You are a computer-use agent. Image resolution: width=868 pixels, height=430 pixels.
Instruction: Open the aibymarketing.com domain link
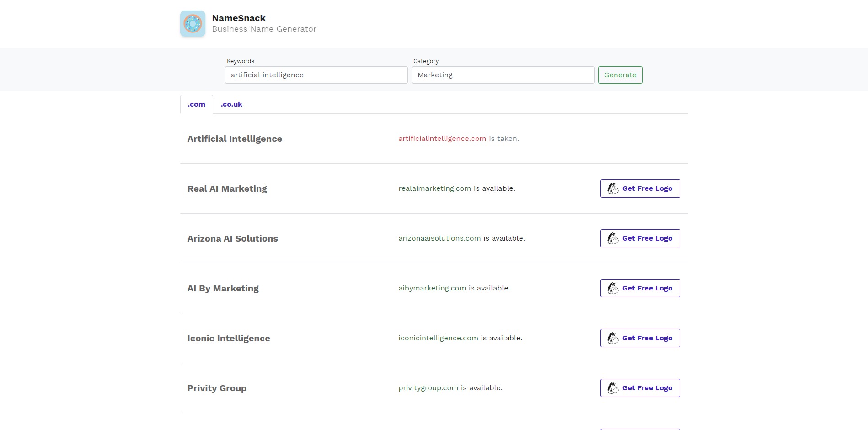(x=432, y=288)
